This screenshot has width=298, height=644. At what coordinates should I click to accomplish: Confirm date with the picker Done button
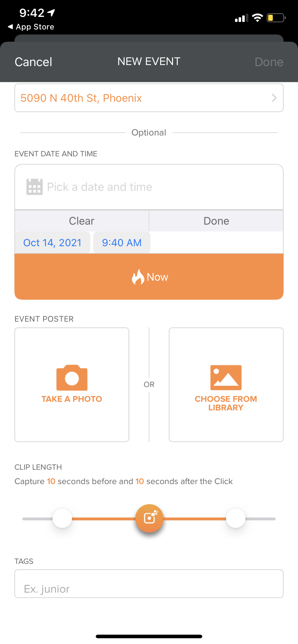click(x=216, y=221)
